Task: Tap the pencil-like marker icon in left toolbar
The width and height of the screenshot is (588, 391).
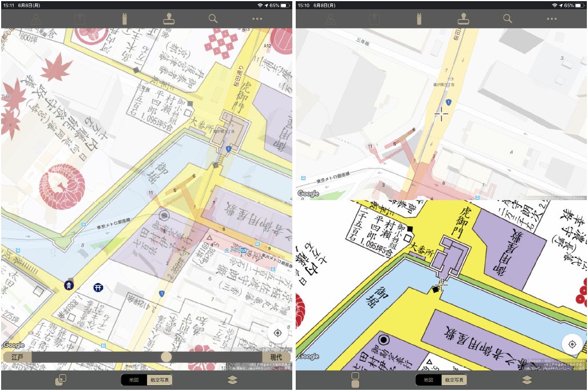Action: click(x=124, y=18)
